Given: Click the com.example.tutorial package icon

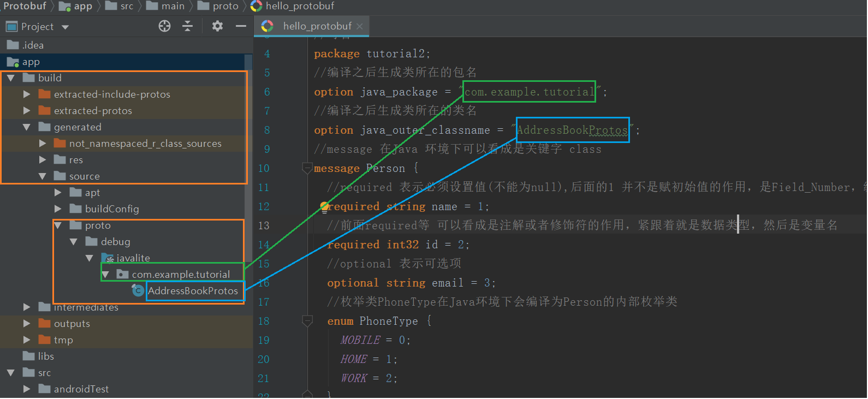Looking at the screenshot, I should pyautogui.click(x=123, y=275).
